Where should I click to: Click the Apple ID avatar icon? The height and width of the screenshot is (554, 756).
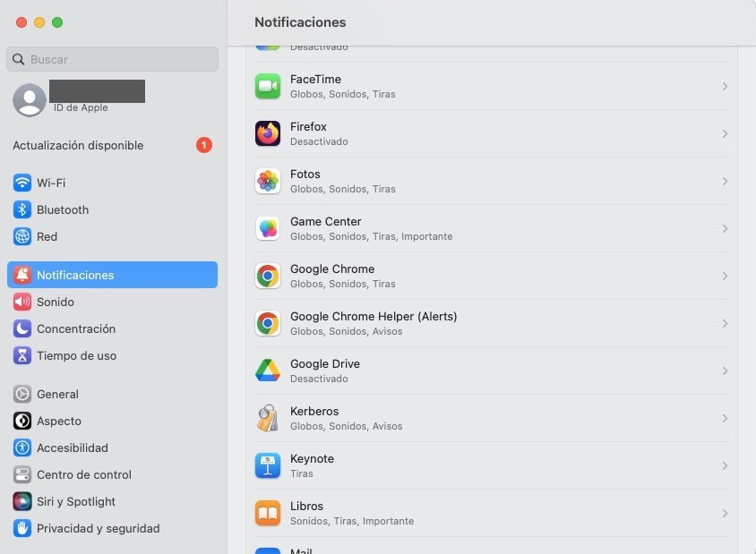click(30, 99)
